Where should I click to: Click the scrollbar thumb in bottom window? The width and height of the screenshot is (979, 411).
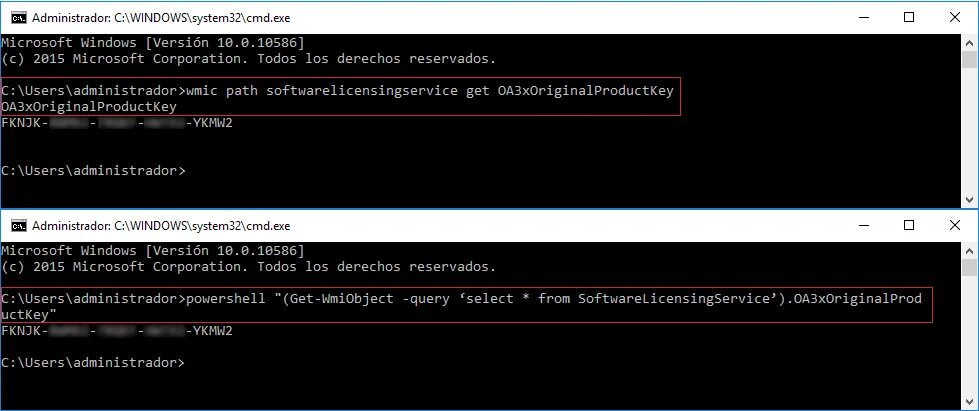pos(969,267)
